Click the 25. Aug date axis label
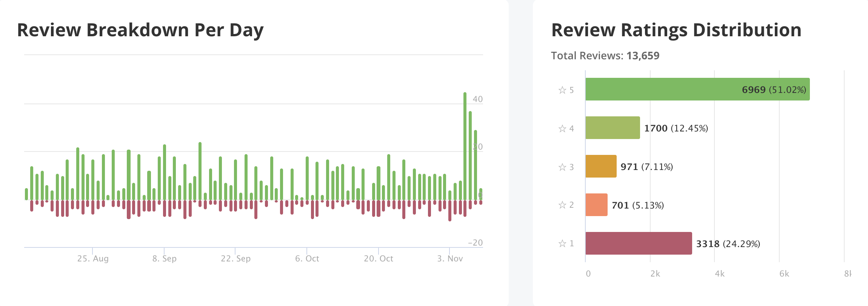The height and width of the screenshot is (306, 868). (93, 259)
